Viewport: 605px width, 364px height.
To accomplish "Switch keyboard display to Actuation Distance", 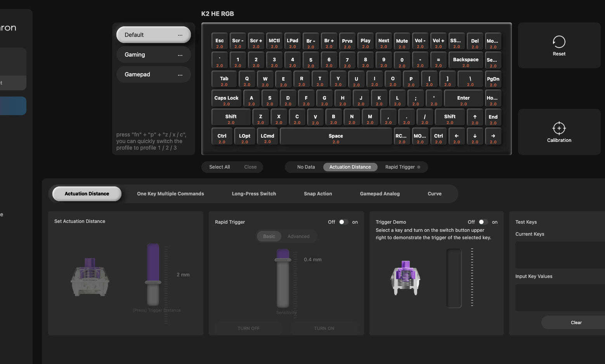I will pyautogui.click(x=350, y=167).
